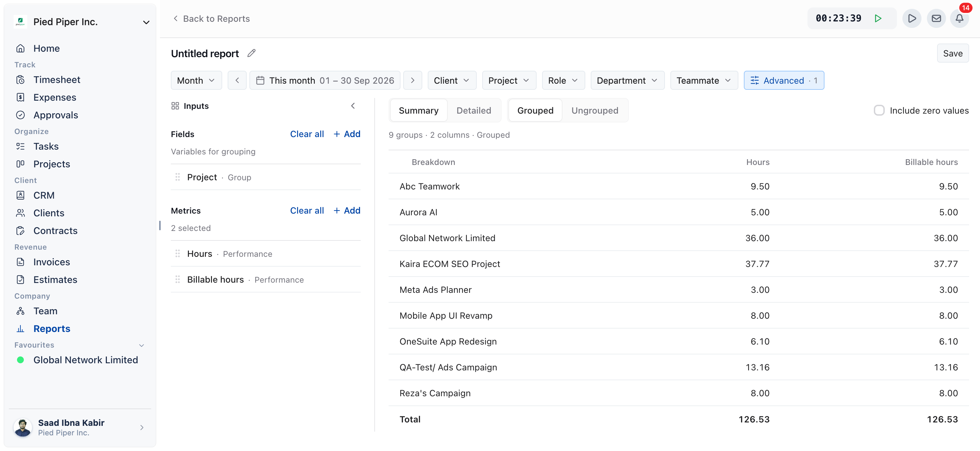Viewport: 980px width, 451px height.
Task: Select Grouped mode toggle
Action: (x=535, y=110)
